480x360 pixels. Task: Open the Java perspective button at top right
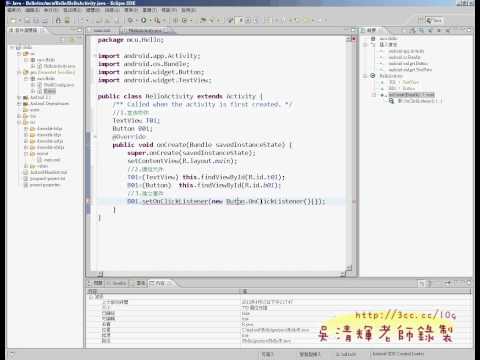(x=434, y=20)
